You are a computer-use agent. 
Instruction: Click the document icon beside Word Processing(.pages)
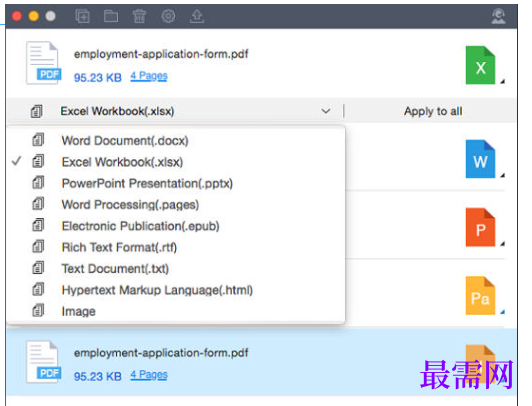tap(38, 204)
